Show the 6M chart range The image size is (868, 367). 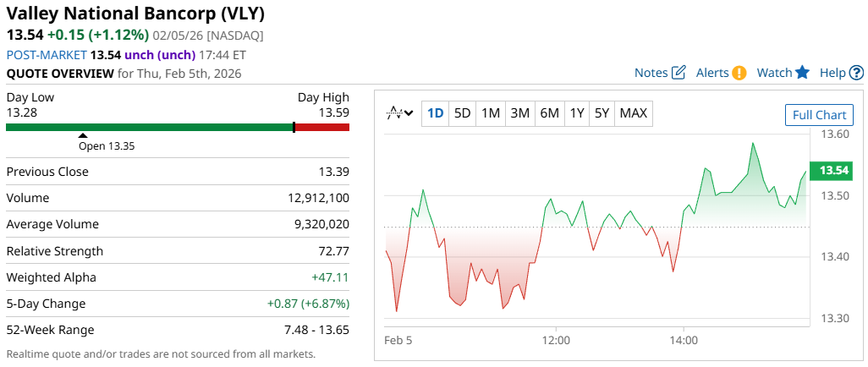(x=549, y=112)
